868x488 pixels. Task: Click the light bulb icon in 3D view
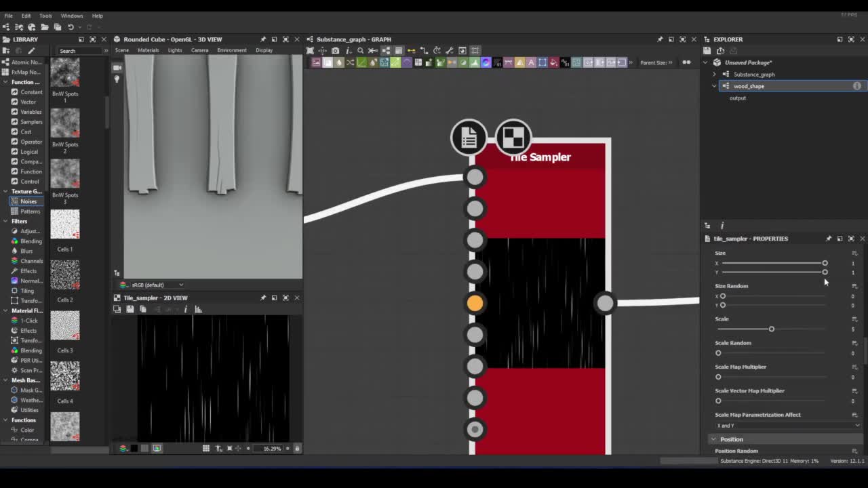coord(117,79)
